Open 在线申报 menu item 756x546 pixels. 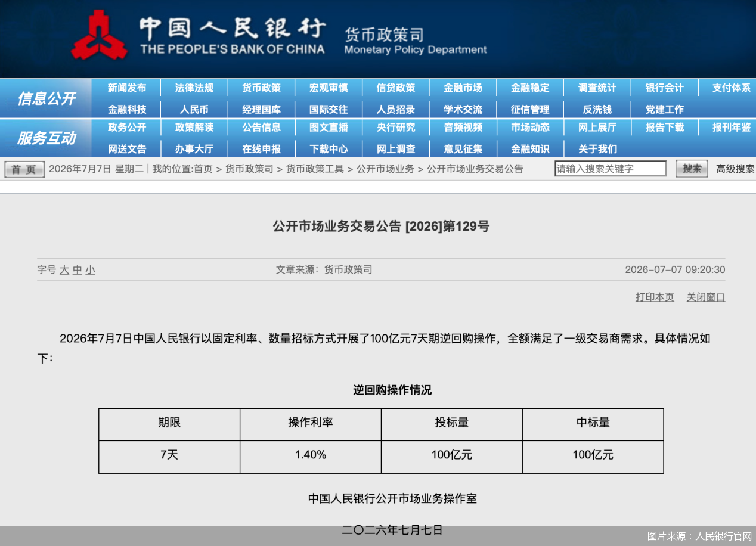coord(261,149)
